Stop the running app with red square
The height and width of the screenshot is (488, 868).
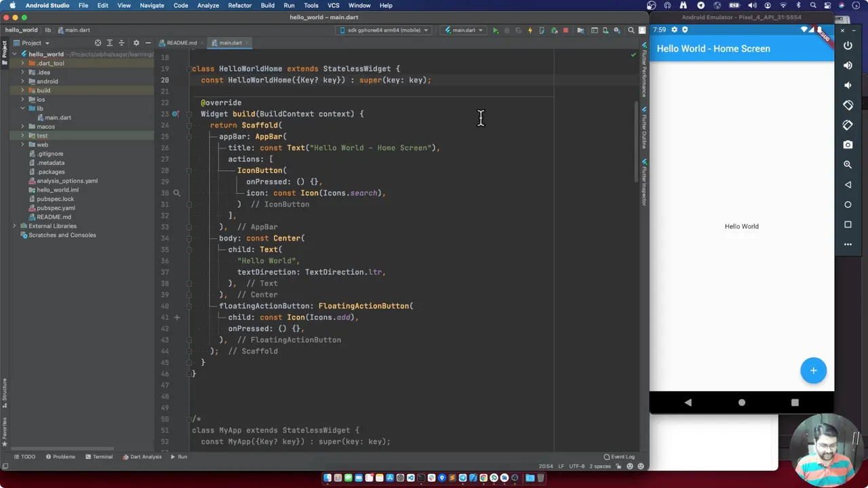point(565,30)
